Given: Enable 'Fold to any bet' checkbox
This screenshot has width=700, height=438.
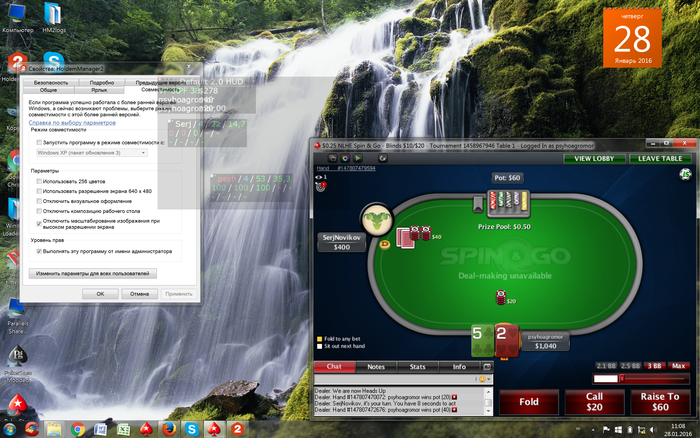Looking at the screenshot, I should tap(319, 339).
